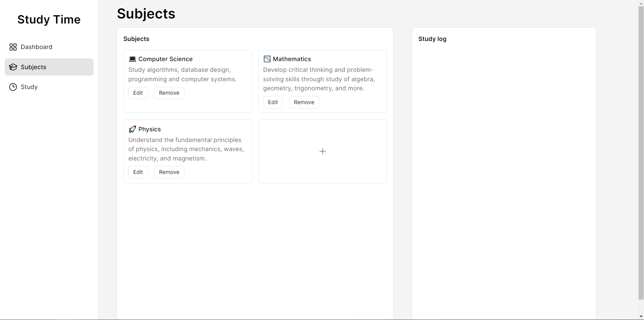The image size is (644, 320).
Task: Click the laptop icon on Computer Science card
Action: click(132, 59)
